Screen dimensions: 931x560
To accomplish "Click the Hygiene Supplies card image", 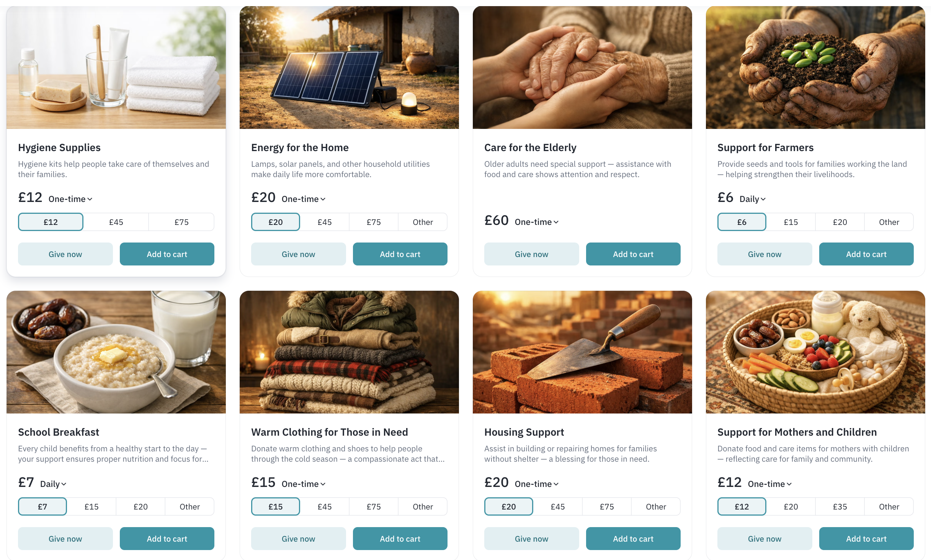I will coord(116,67).
